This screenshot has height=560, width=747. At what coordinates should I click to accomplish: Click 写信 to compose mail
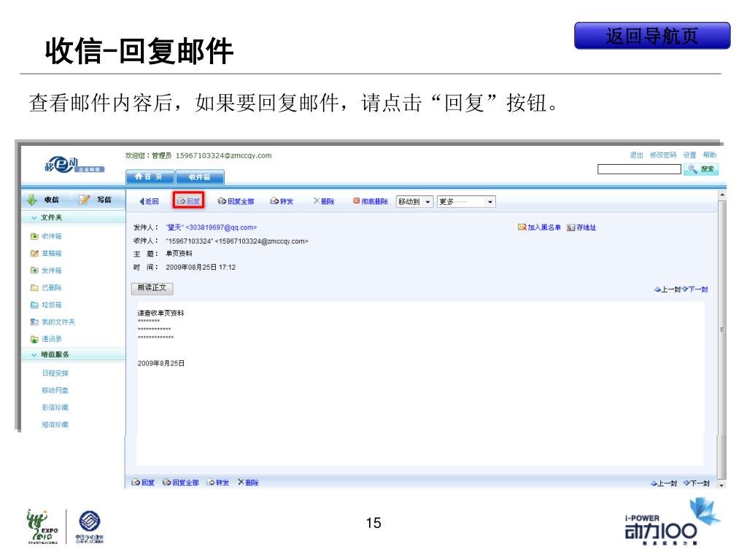[96, 200]
